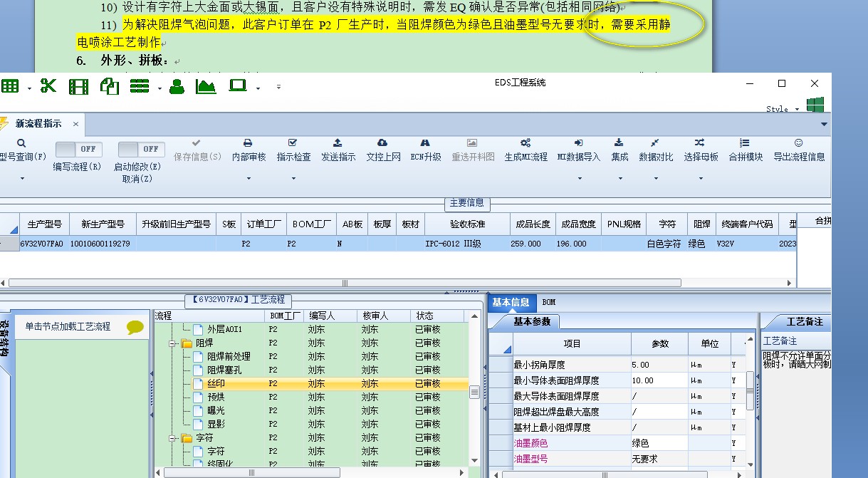Switch to the 基本信息 tab

[511, 302]
